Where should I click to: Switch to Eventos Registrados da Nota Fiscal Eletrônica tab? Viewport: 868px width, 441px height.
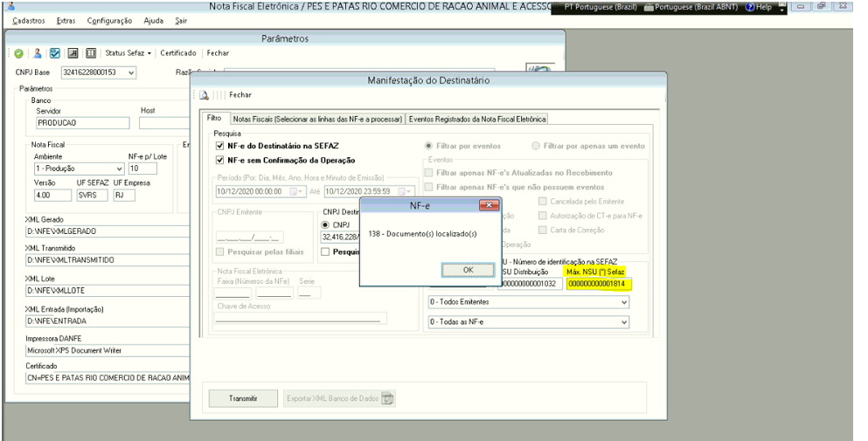477,119
